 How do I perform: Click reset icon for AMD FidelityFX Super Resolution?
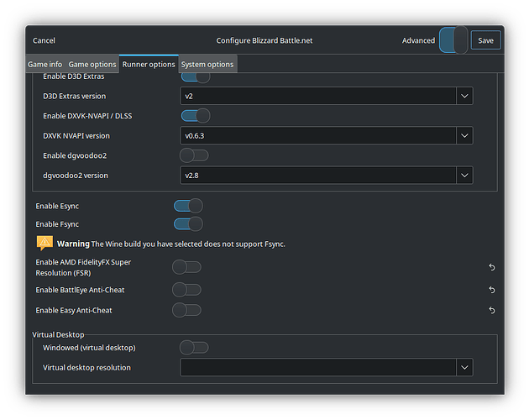coord(492,267)
